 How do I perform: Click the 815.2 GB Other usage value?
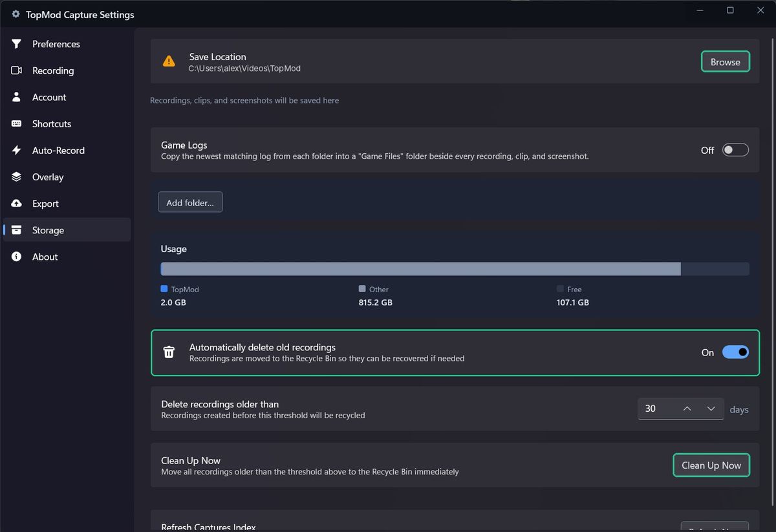point(376,303)
